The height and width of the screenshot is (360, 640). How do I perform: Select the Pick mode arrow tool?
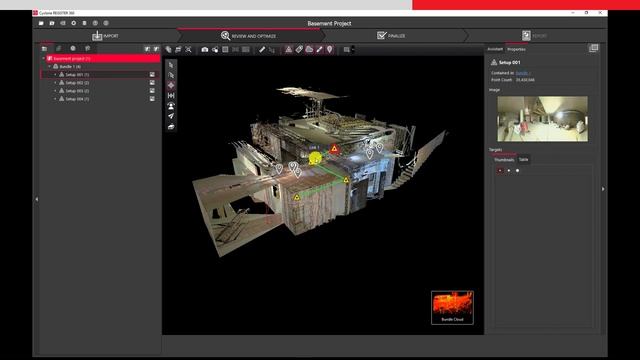pos(171,65)
